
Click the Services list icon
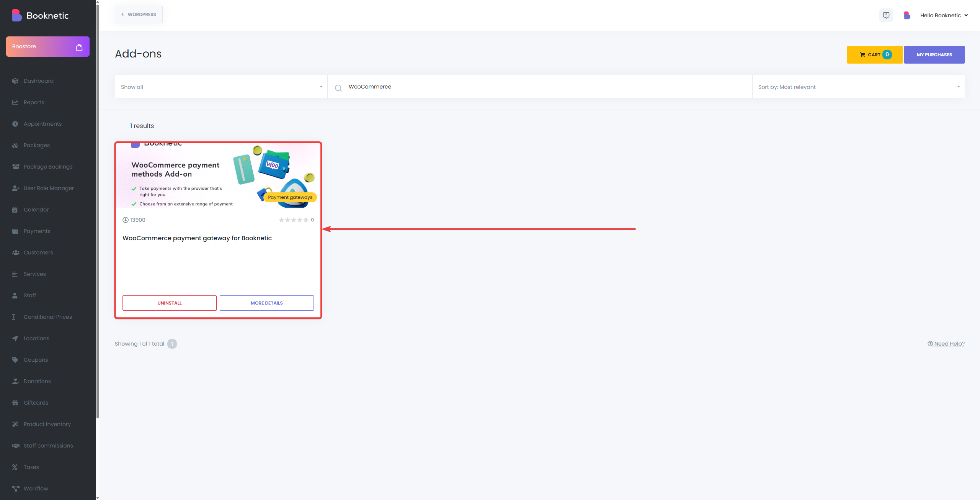click(15, 274)
